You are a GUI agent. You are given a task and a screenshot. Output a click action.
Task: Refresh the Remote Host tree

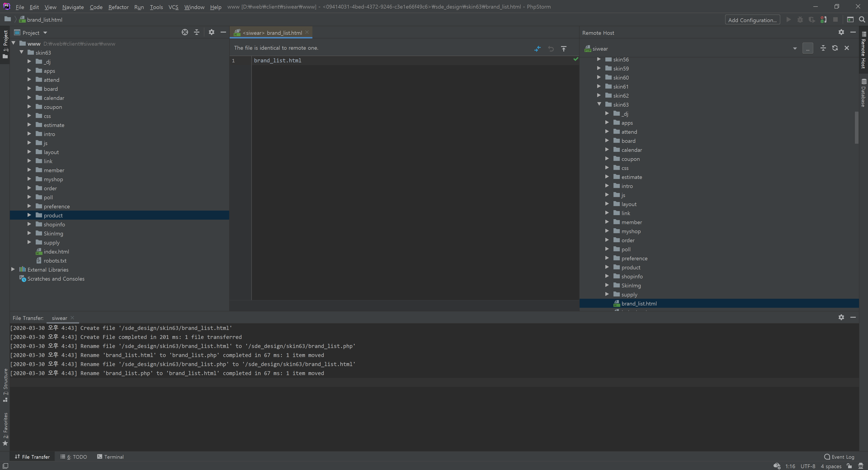point(835,48)
